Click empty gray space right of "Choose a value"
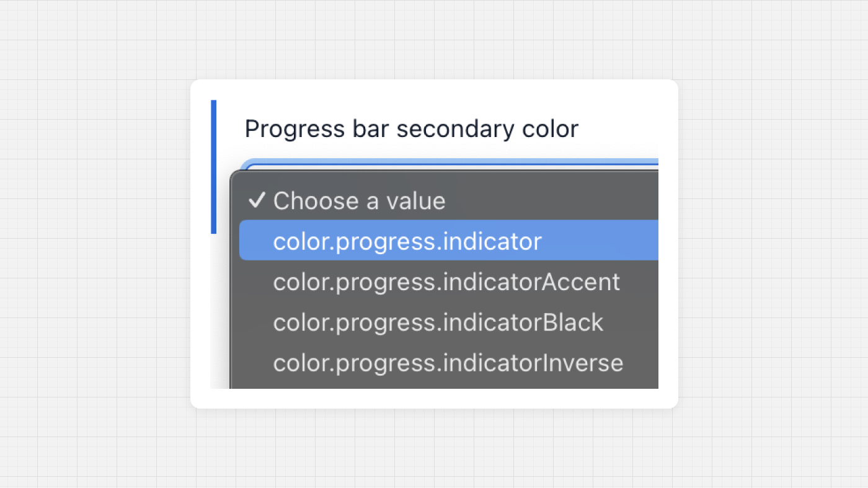The width and height of the screenshot is (868, 488). (x=558, y=200)
